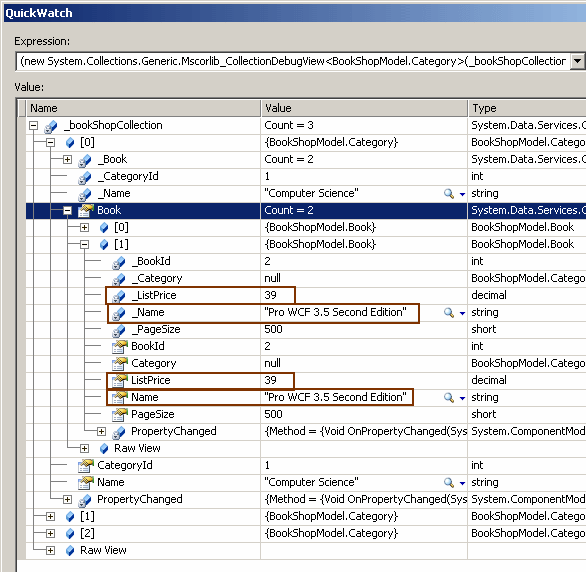586x572 pixels.
Task: Click text visualizer magnifier on first "Computer Science" row
Action: [448, 194]
